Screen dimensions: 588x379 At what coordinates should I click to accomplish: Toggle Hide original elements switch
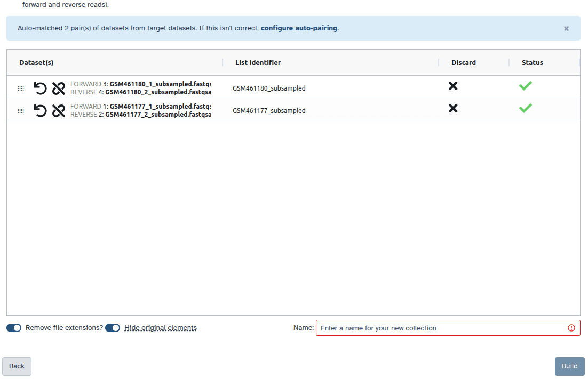113,328
